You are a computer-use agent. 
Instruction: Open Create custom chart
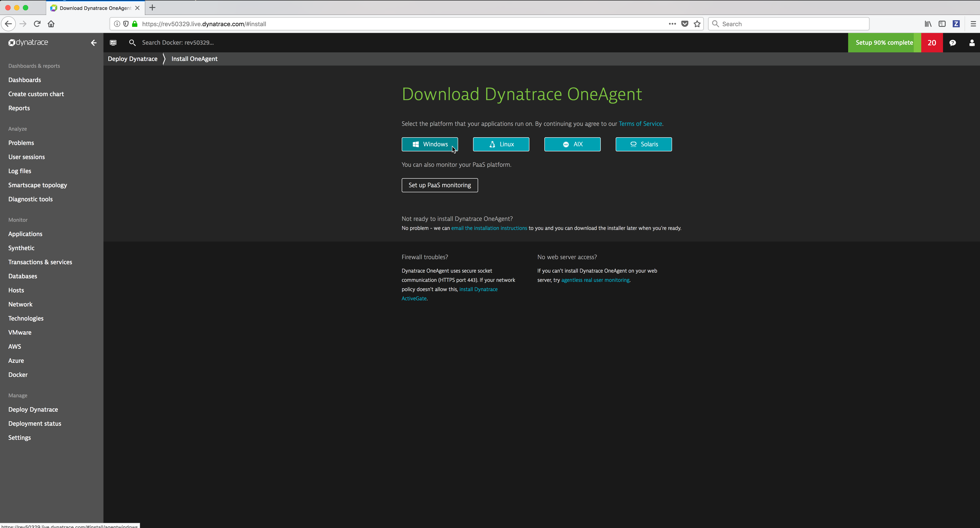click(x=36, y=94)
